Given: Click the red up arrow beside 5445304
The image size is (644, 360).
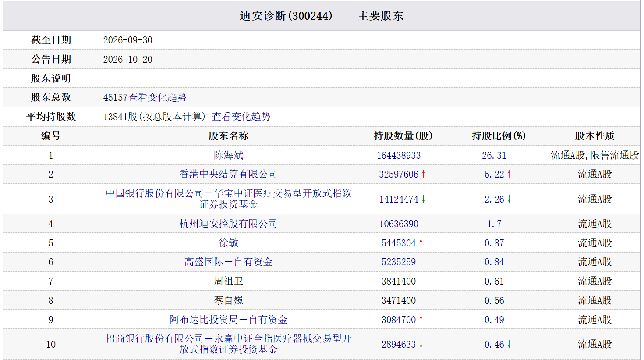Looking at the screenshot, I should coord(421,243).
